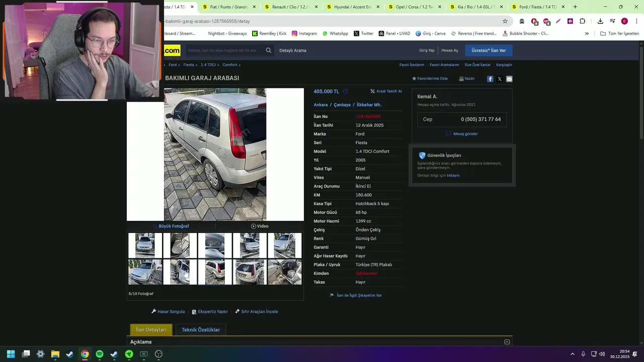644x362 pixels.
Task: Play the listing Video
Action: 260,226
